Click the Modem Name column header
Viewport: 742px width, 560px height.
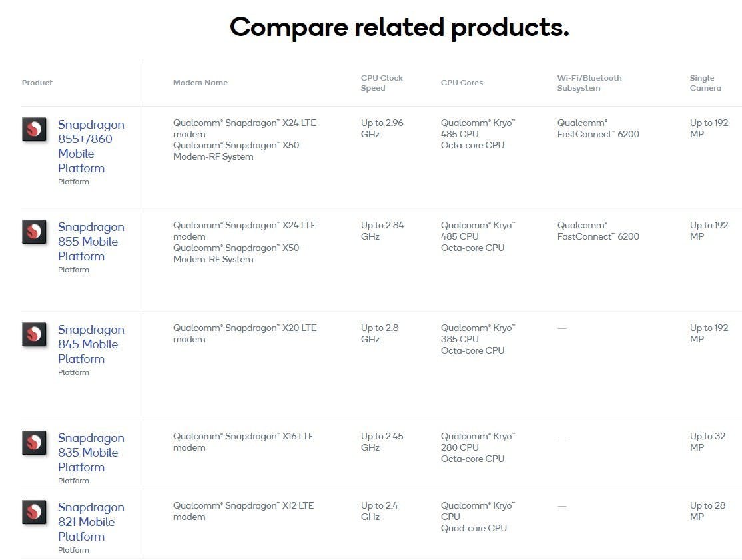pyautogui.click(x=200, y=83)
